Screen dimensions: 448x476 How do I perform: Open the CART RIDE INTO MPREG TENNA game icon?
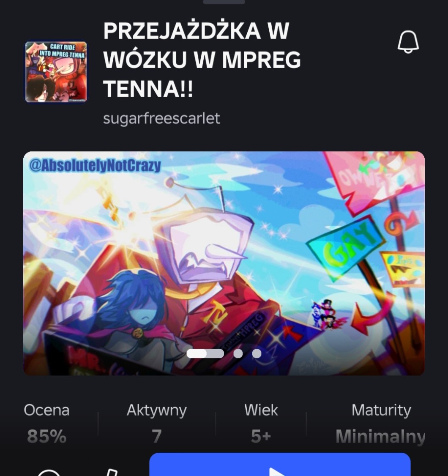click(56, 72)
